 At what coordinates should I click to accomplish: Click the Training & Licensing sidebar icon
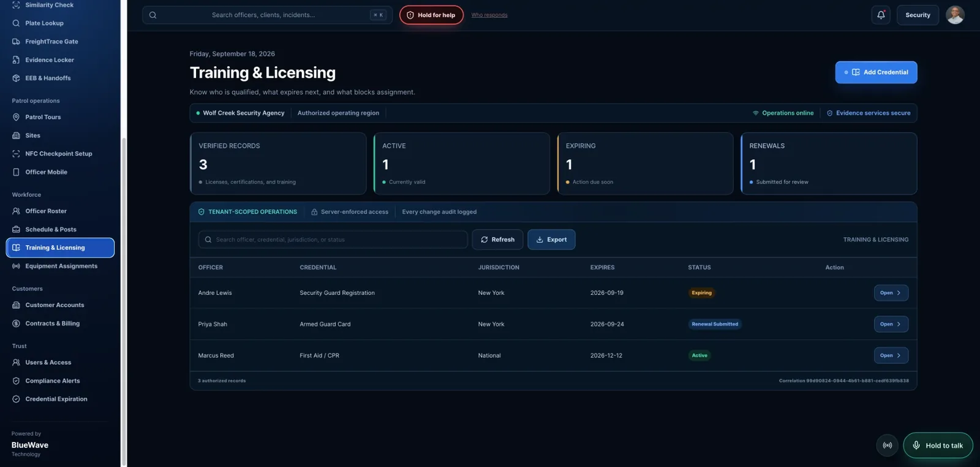[x=16, y=248]
